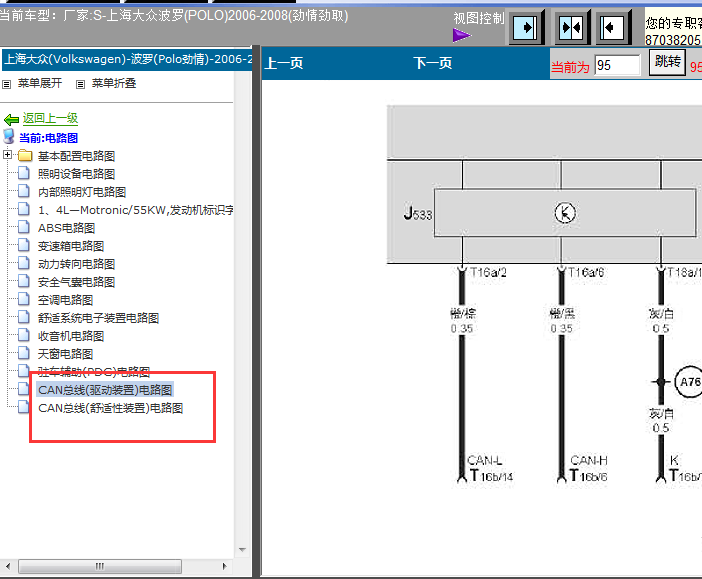The image size is (702, 579).
Task: Click the 返回上一级 link
Action: (50, 118)
